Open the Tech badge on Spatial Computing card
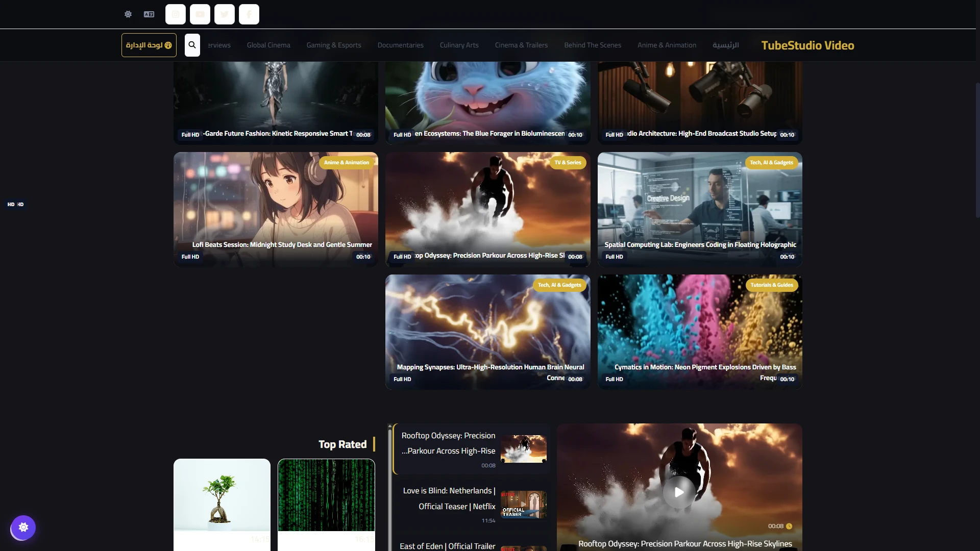980x551 pixels. [771, 163]
